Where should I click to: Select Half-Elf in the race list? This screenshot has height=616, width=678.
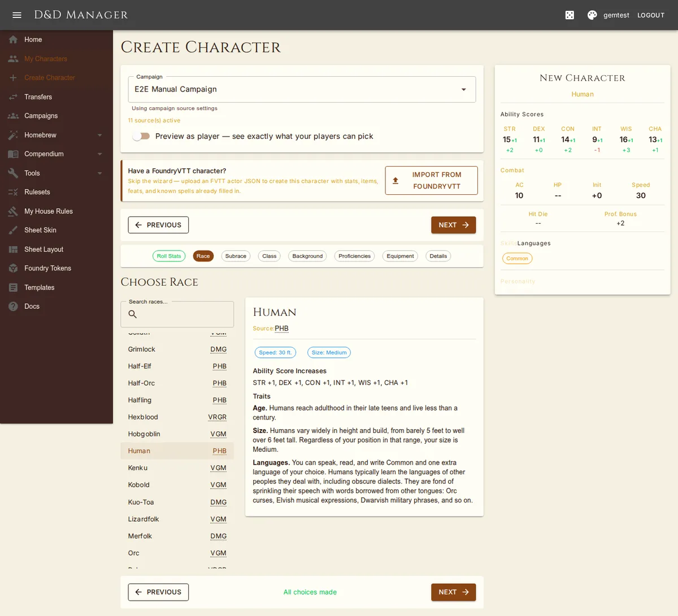(177, 366)
